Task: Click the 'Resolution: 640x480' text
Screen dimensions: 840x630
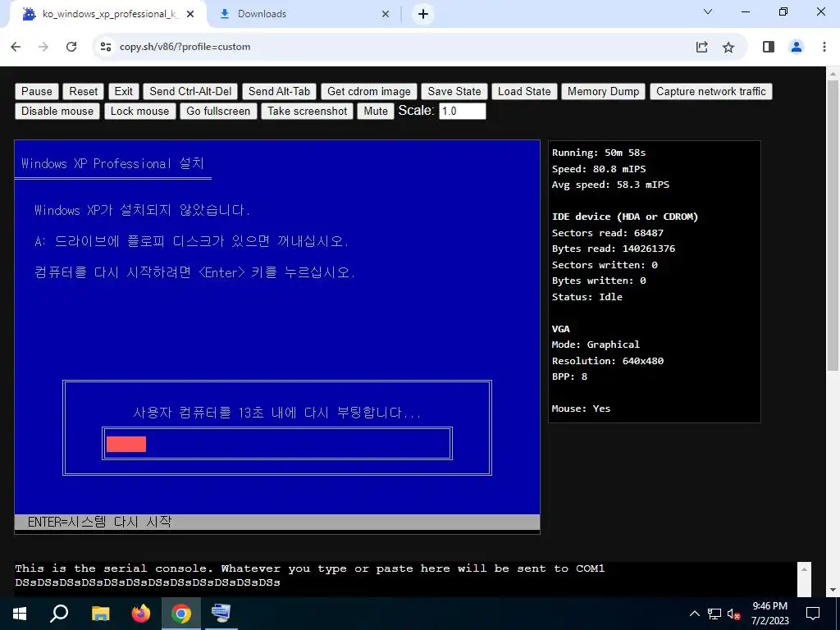Action: coord(608,361)
